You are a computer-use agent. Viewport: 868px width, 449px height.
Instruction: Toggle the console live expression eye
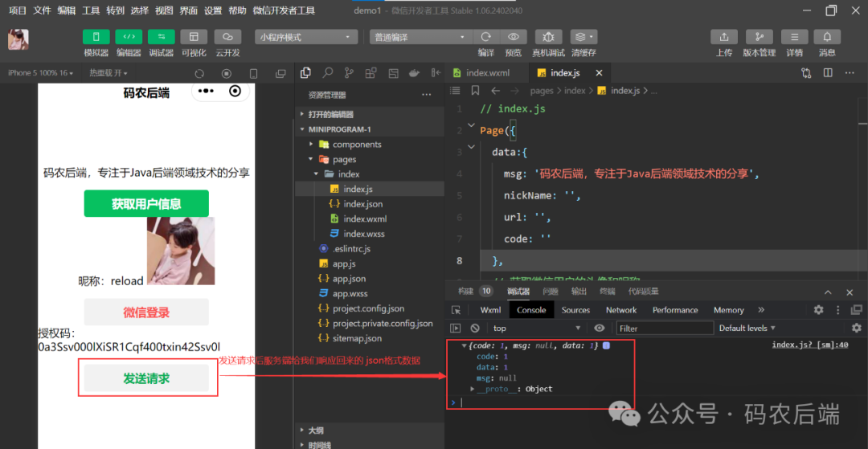pos(599,328)
